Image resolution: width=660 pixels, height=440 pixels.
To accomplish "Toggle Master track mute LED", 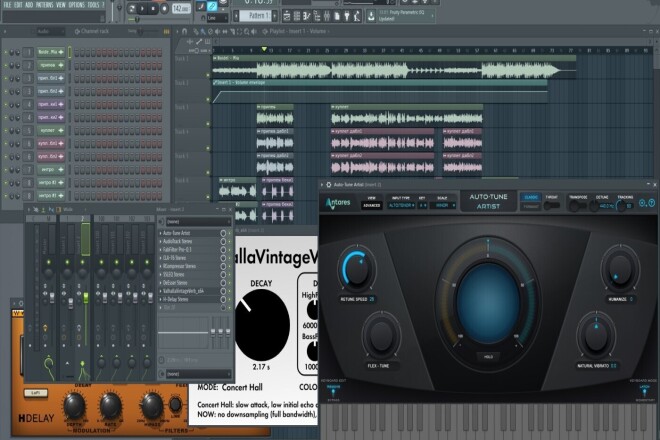I will [49, 262].
